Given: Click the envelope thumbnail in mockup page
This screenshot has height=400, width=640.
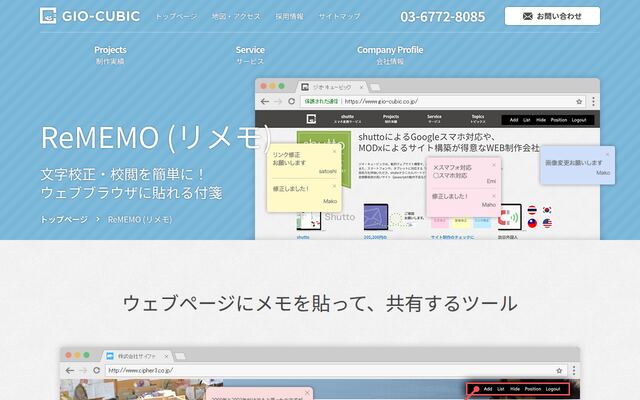Looking at the screenshot, I should coord(376,217).
